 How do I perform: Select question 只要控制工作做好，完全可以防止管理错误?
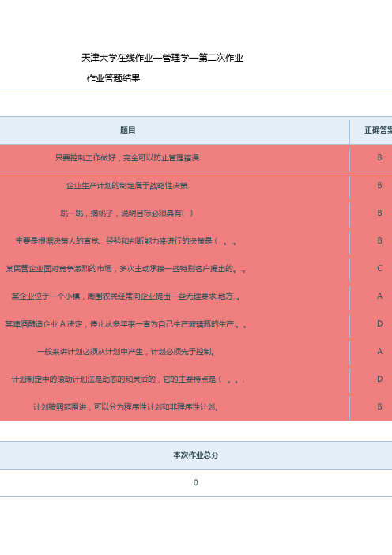[128, 158]
